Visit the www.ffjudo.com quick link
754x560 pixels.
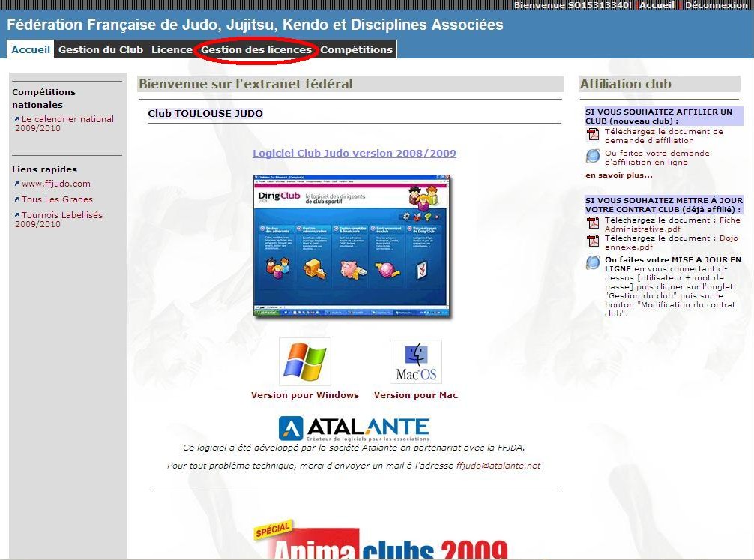pos(55,184)
